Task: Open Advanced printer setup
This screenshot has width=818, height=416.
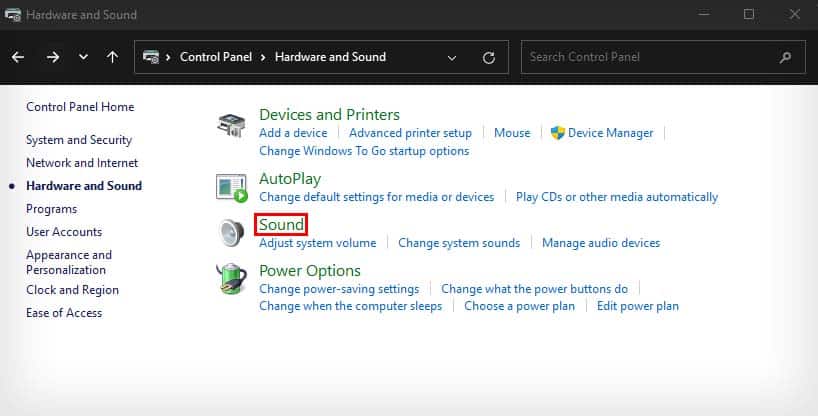Action: 410,133
